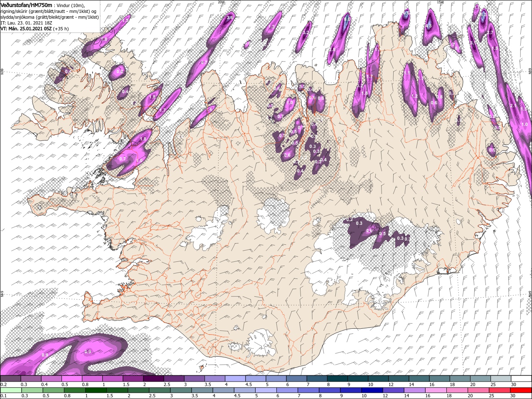Click the 1.9 snowfall value in Westfjords
The width and height of the screenshot is (532, 399).
(152, 97)
